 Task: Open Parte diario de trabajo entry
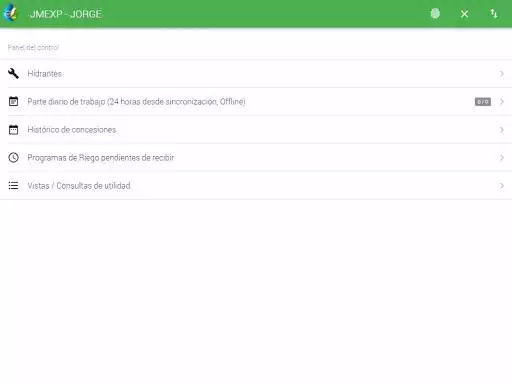click(256, 102)
